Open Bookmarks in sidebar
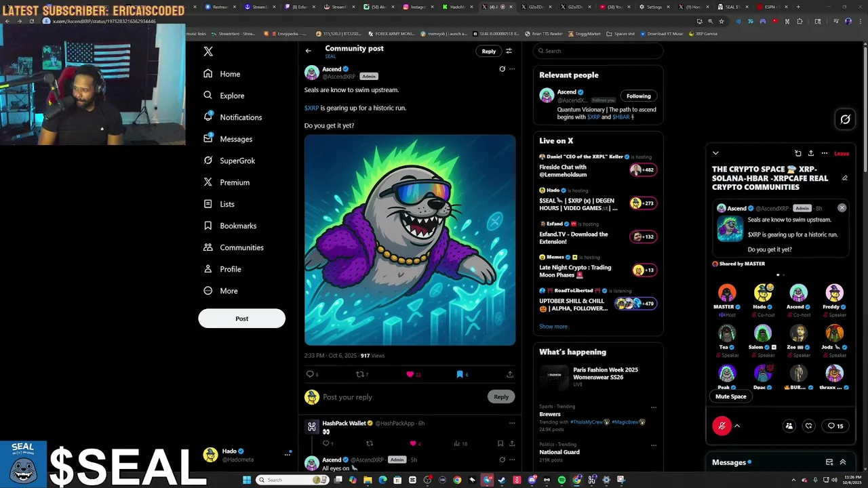This screenshot has height=488, width=868. [230, 226]
